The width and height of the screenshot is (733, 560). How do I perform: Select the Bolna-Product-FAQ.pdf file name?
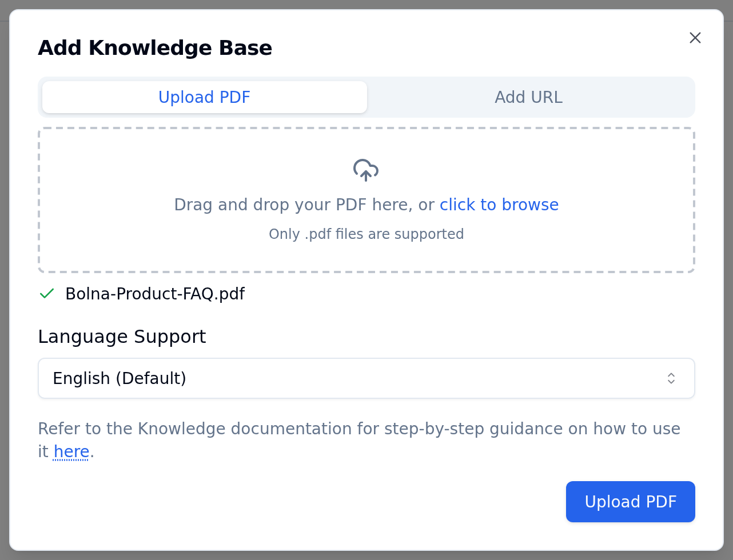pyautogui.click(x=155, y=294)
